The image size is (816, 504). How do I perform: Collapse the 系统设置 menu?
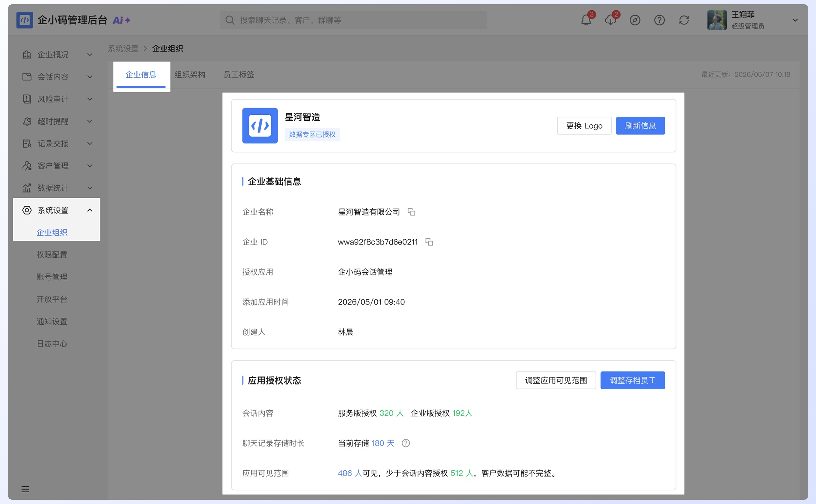coord(56,210)
